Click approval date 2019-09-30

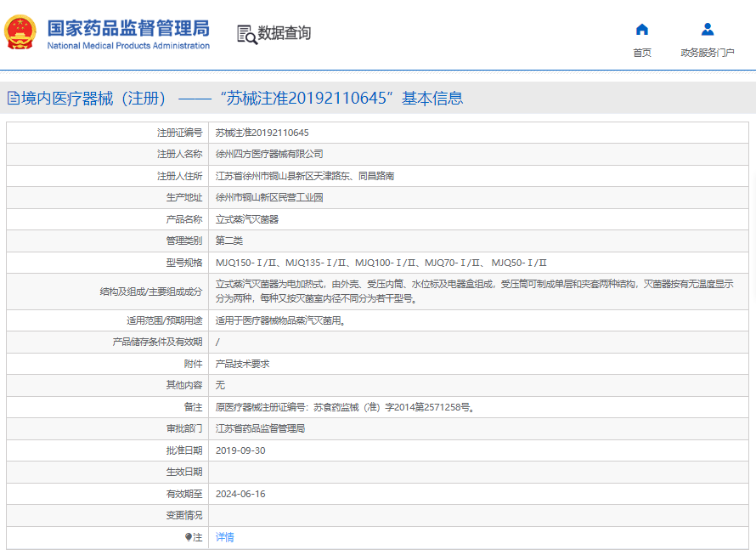[240, 450]
